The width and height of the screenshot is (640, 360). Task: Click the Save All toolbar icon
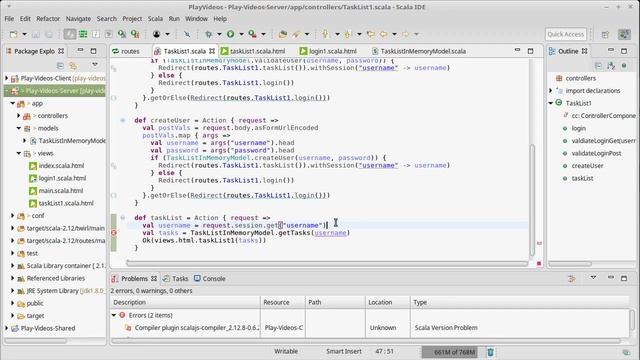pyautogui.click(x=49, y=34)
